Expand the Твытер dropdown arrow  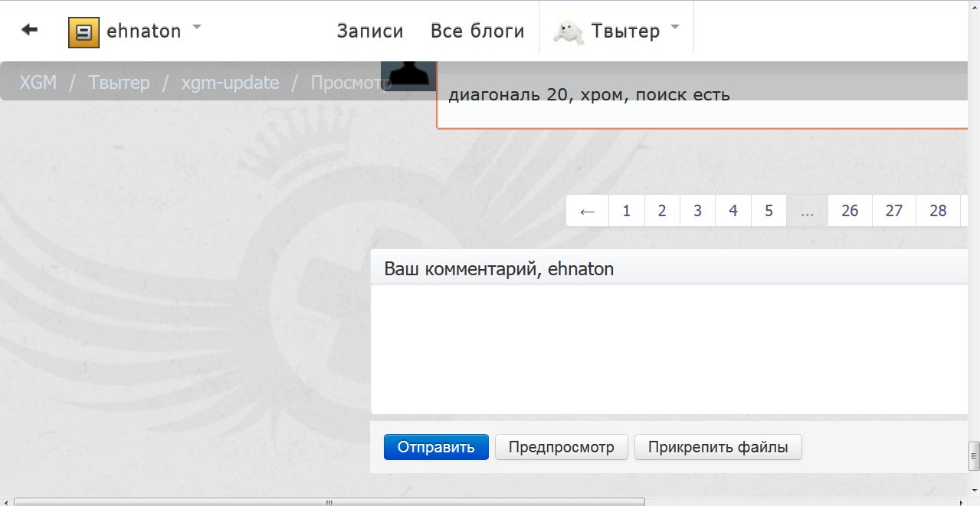click(674, 28)
